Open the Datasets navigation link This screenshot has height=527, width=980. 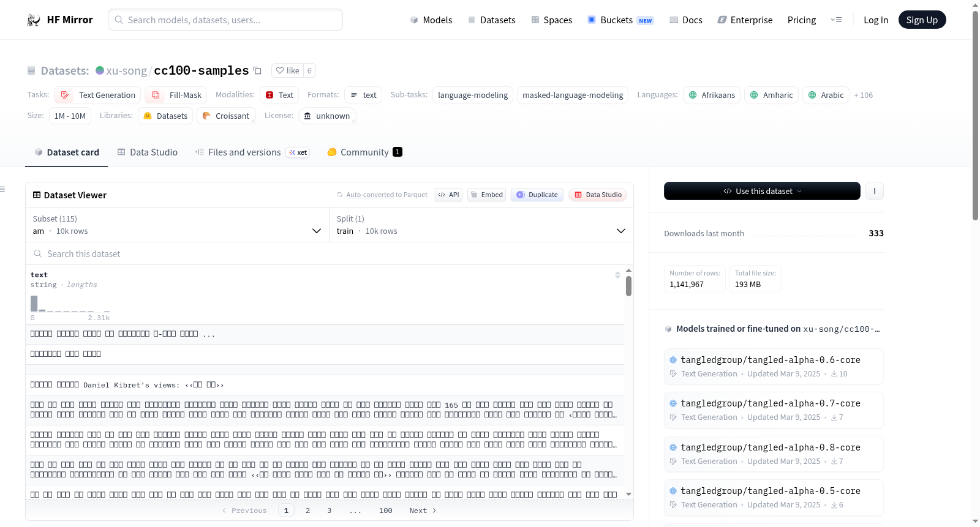pos(492,20)
